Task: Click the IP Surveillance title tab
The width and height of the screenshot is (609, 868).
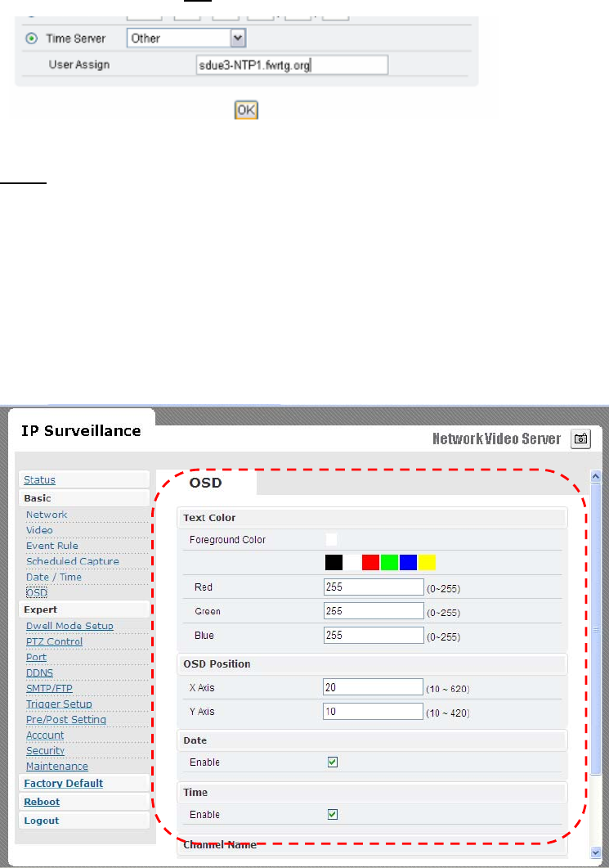Action: pyautogui.click(x=81, y=430)
